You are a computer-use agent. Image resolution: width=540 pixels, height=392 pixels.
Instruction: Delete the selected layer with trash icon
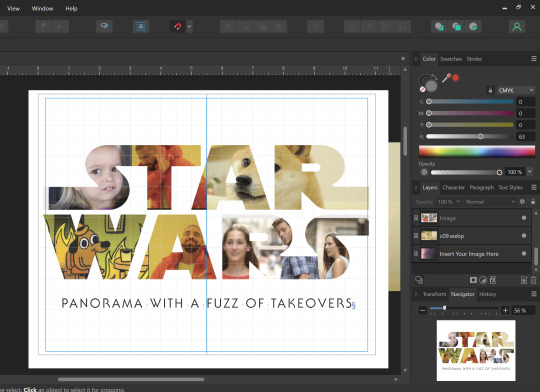tap(533, 280)
